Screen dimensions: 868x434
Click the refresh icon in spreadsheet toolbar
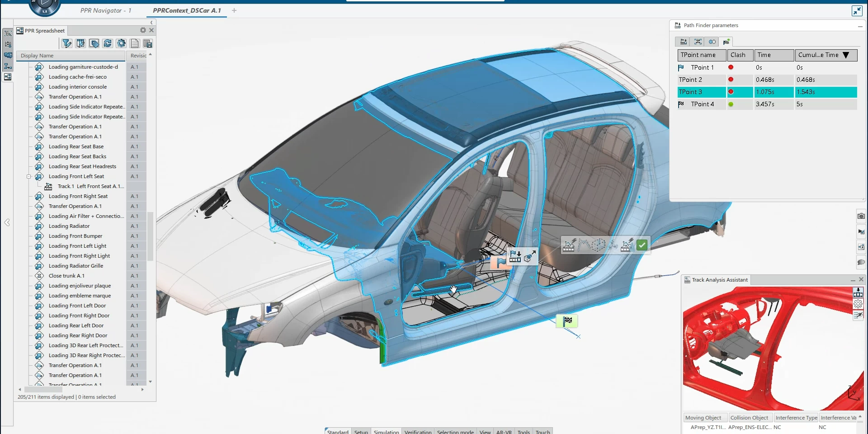pyautogui.click(x=108, y=43)
